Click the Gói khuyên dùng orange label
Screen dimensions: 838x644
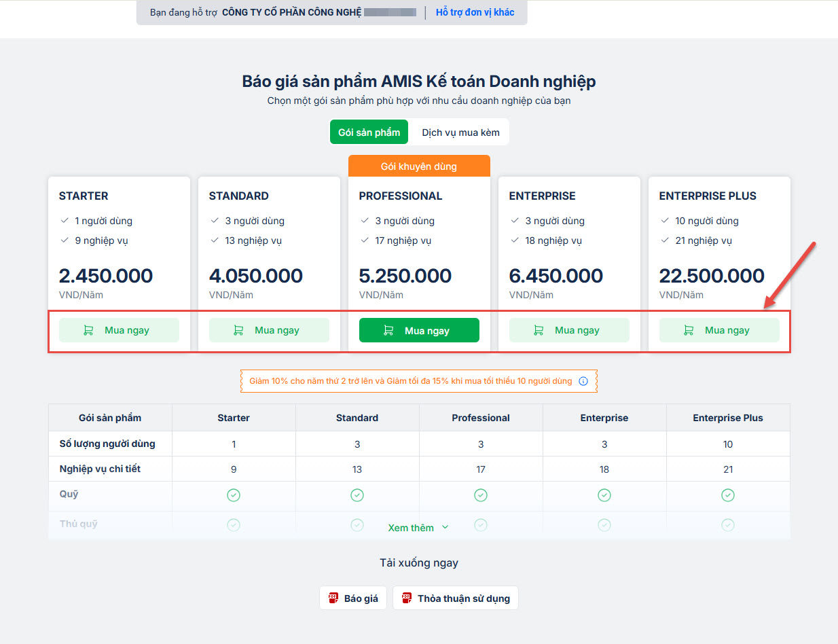[419, 166]
